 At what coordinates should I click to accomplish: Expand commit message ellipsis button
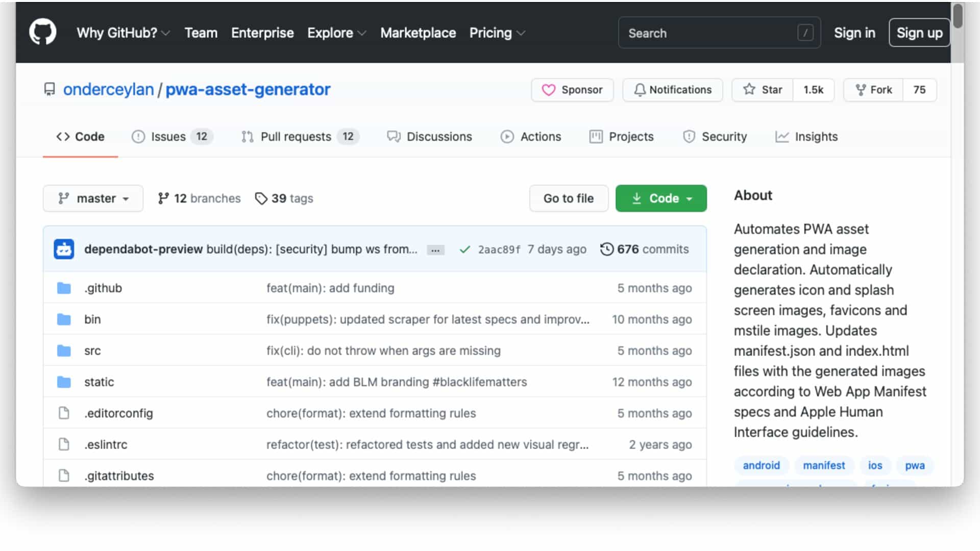pos(435,250)
